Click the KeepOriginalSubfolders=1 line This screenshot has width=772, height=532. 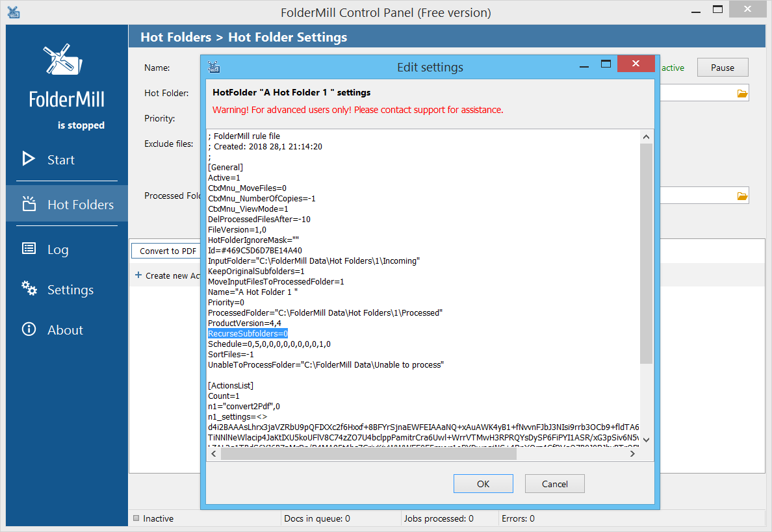[256, 271]
